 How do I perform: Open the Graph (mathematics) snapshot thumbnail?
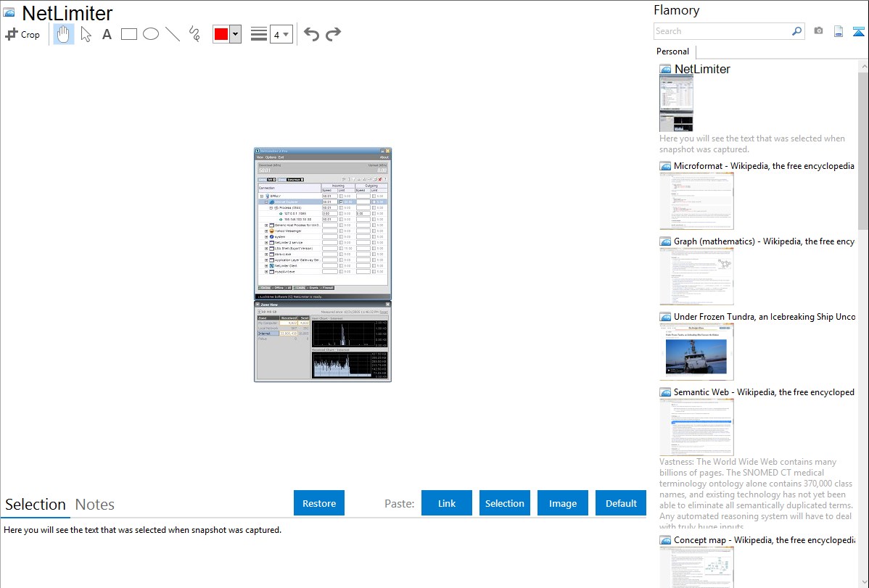pyautogui.click(x=696, y=276)
